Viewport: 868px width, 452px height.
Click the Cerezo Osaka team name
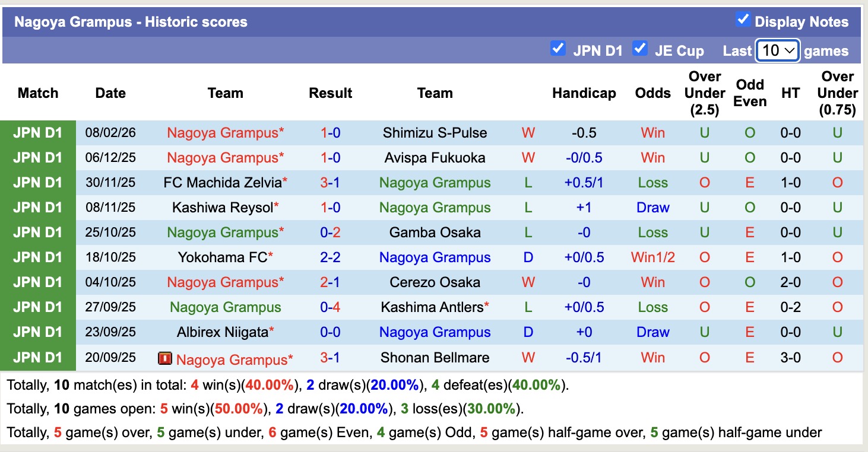point(435,282)
